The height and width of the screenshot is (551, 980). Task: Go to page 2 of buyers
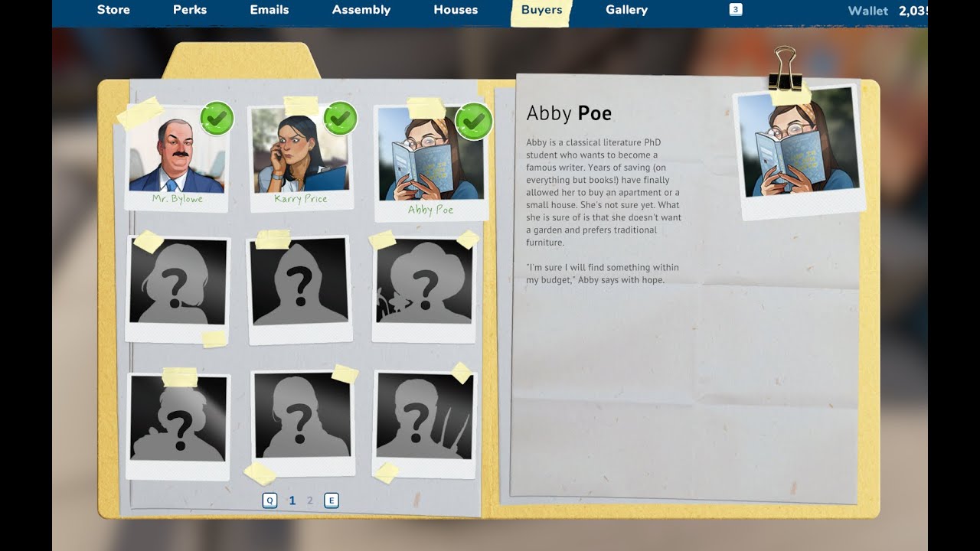click(310, 500)
